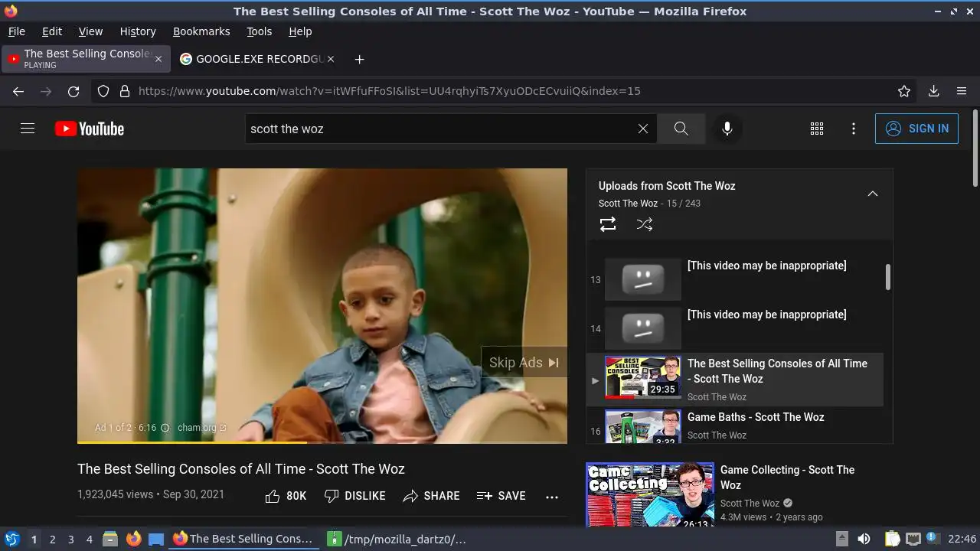Image resolution: width=980 pixels, height=551 pixels.
Task: Open the View menu
Action: click(90, 31)
